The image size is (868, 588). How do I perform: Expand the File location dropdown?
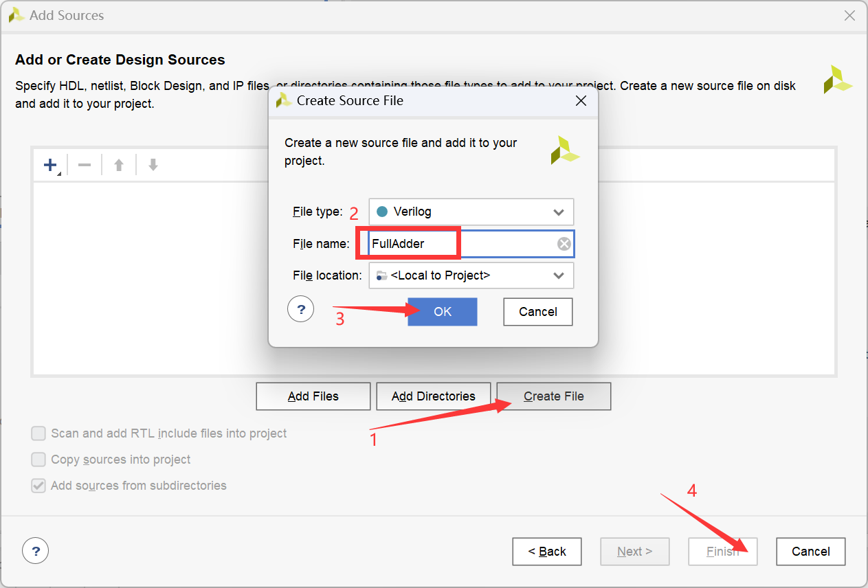tap(471, 275)
